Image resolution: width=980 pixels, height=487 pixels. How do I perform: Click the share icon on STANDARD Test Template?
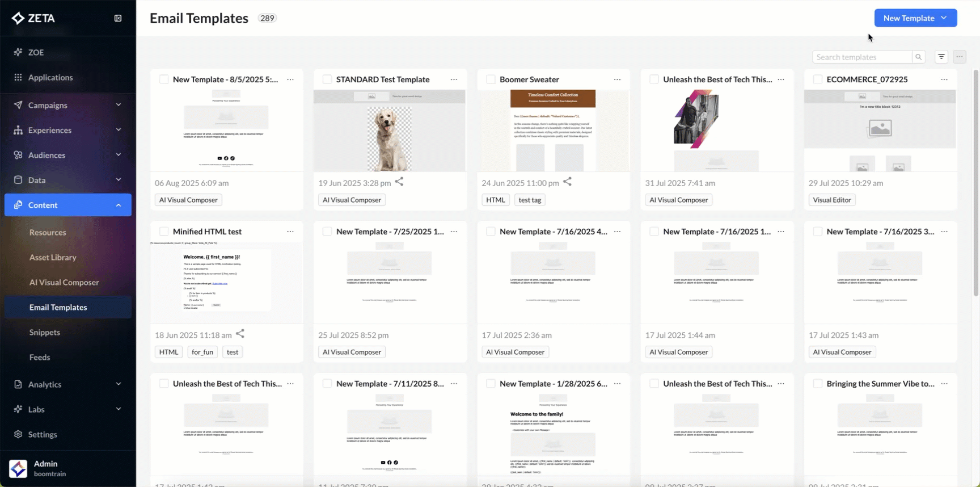pyautogui.click(x=399, y=182)
